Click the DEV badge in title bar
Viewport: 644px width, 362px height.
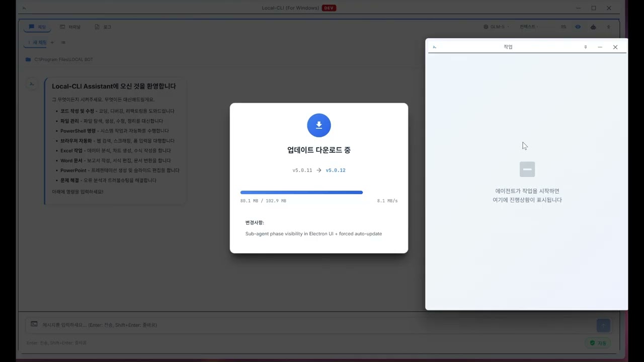(x=329, y=8)
